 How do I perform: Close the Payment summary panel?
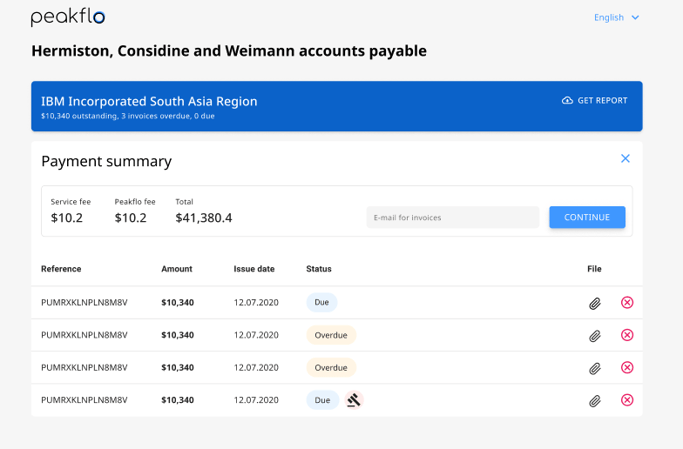coord(625,159)
